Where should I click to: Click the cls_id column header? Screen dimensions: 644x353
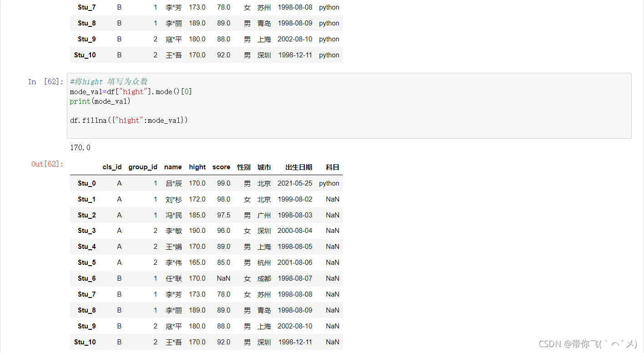[x=112, y=167]
